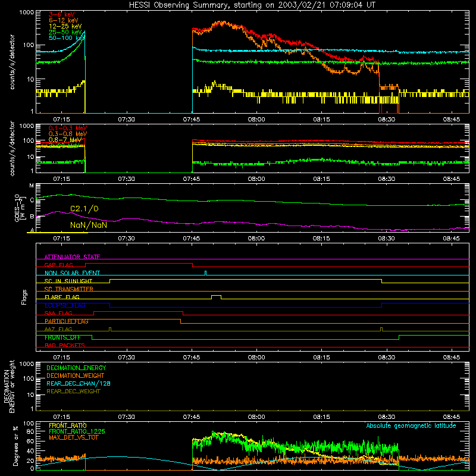Select the SC_TRANSMITTER flag label
Screen dimensions: 476x476
[x=69, y=289]
